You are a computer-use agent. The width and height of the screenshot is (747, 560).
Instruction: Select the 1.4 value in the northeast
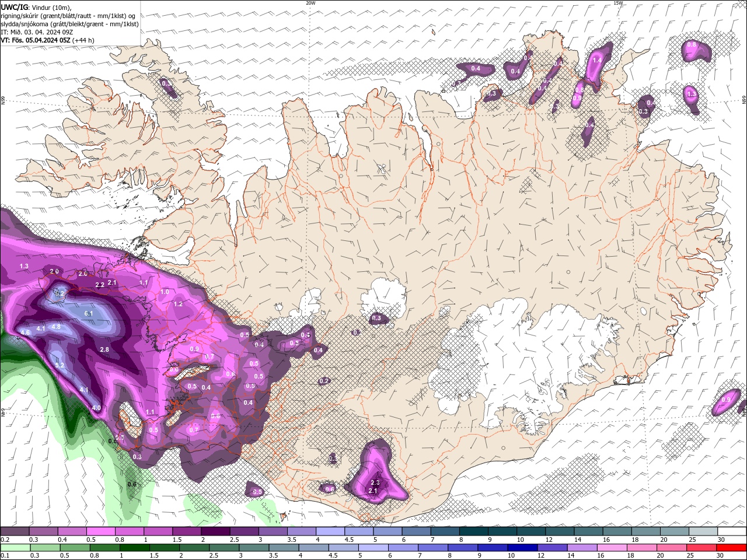click(x=597, y=61)
